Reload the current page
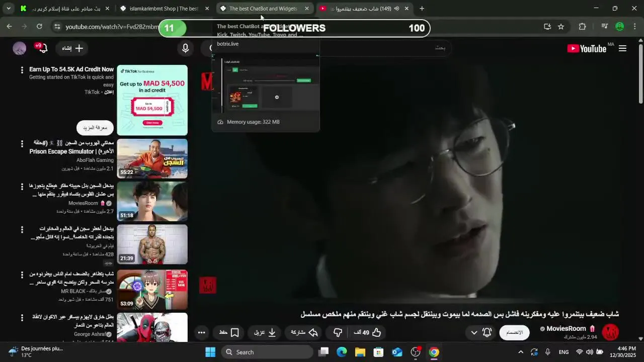Image resolution: width=644 pixels, height=362 pixels. [x=39, y=27]
